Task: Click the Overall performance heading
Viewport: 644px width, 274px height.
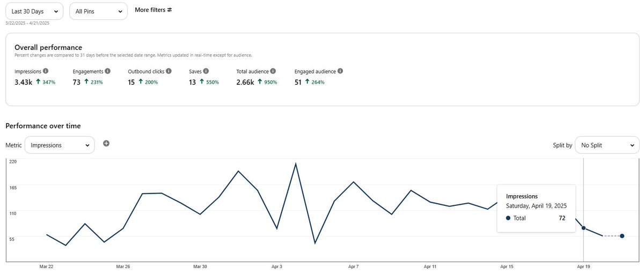Action: click(x=48, y=47)
